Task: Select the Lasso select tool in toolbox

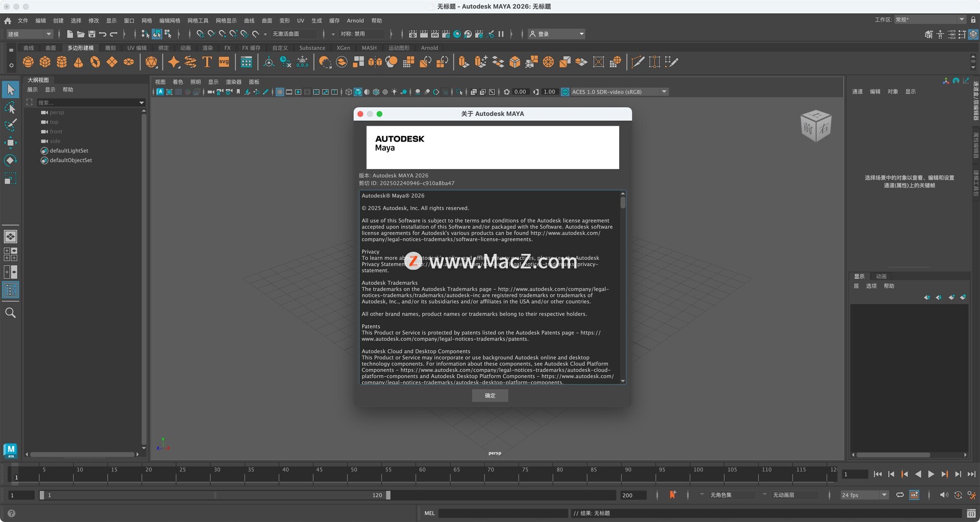Action: (x=10, y=107)
